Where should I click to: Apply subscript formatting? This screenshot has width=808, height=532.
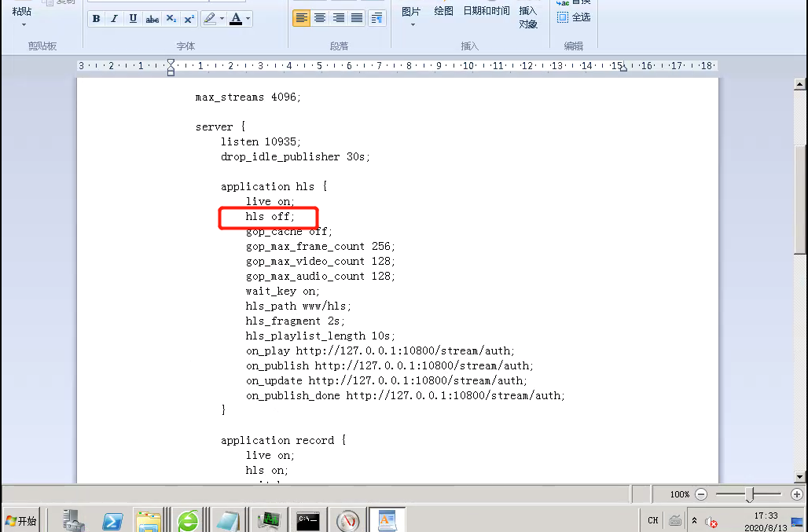click(171, 19)
